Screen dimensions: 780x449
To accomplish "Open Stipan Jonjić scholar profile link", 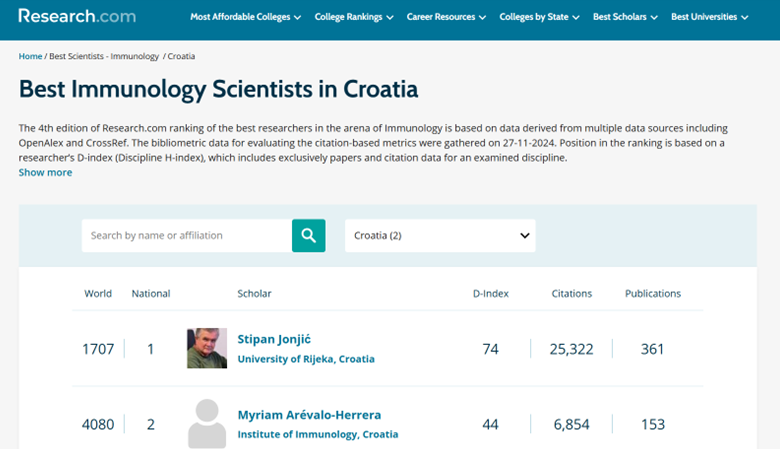I will 274,339.
